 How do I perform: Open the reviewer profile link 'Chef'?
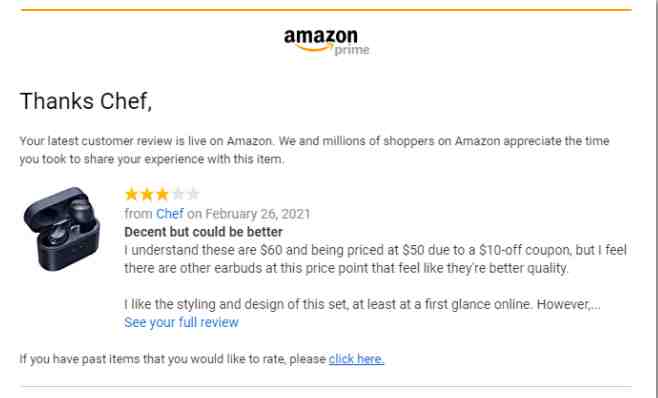[170, 214]
